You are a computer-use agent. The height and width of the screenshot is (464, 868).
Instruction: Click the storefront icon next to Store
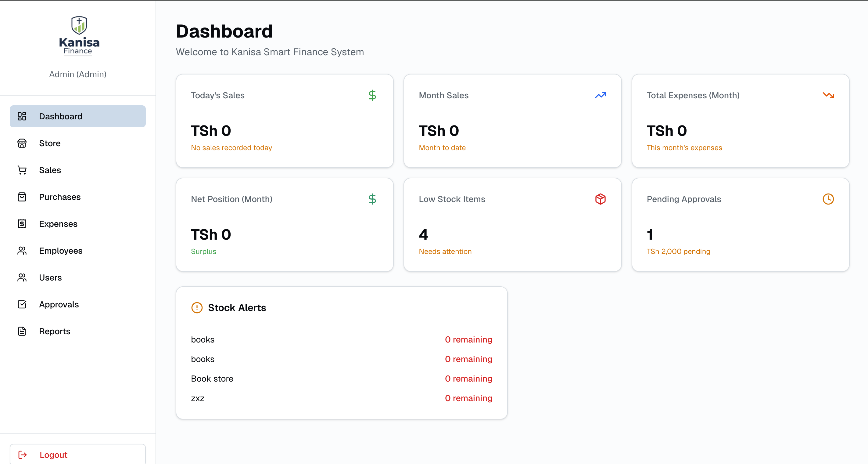22,143
